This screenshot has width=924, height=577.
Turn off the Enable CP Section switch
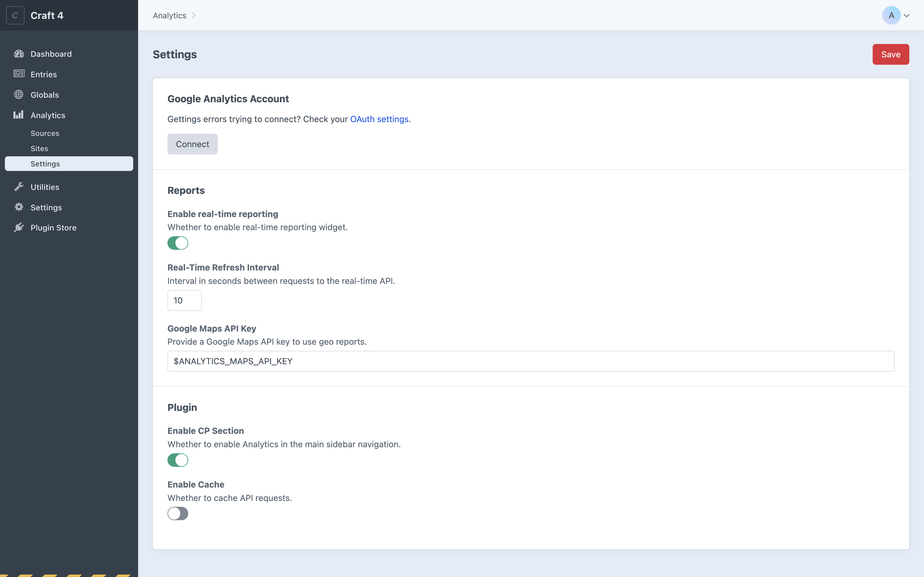pyautogui.click(x=178, y=460)
